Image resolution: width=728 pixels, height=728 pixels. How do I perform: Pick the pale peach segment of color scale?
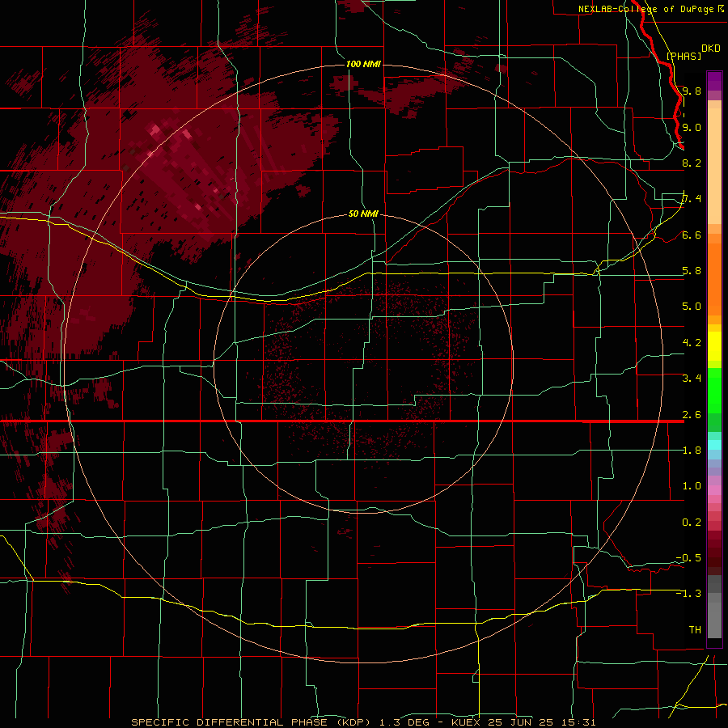(714, 166)
